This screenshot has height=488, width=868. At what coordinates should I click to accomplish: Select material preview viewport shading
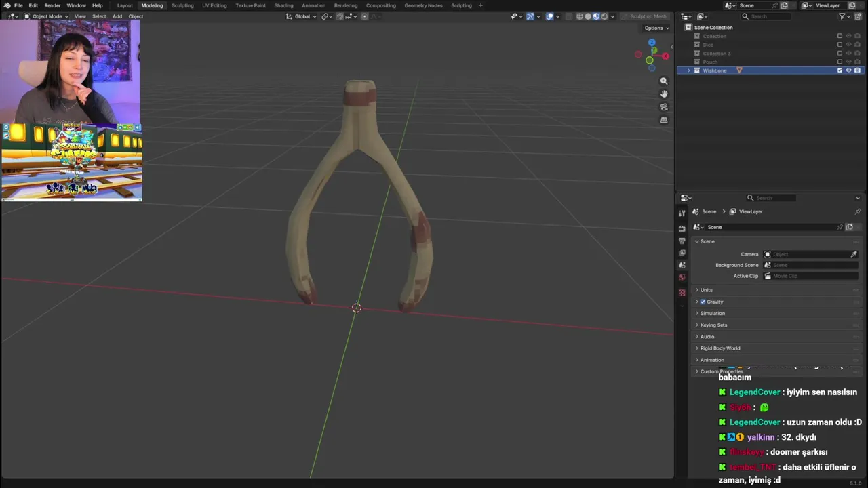[x=596, y=16]
